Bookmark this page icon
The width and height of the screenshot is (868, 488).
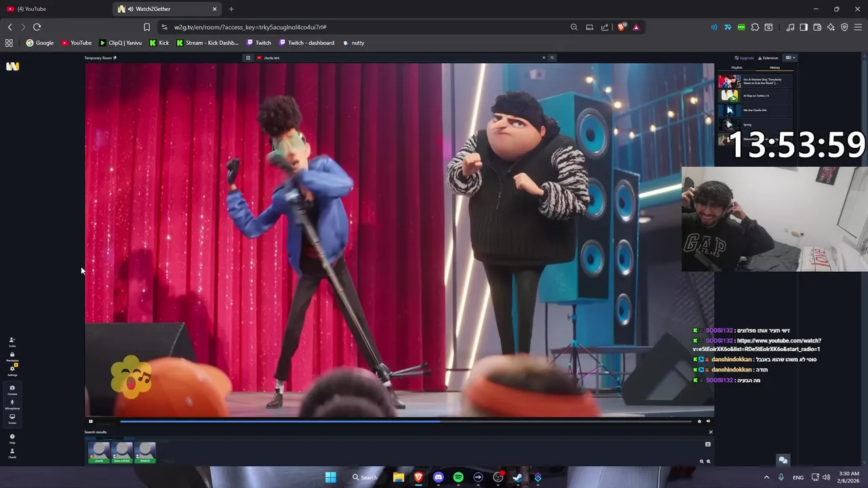[146, 27]
